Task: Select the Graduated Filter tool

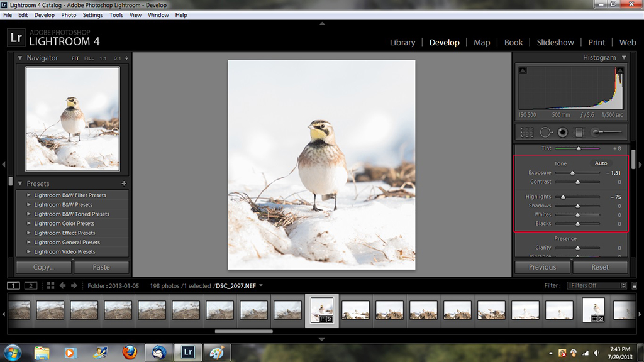Action: tap(579, 132)
